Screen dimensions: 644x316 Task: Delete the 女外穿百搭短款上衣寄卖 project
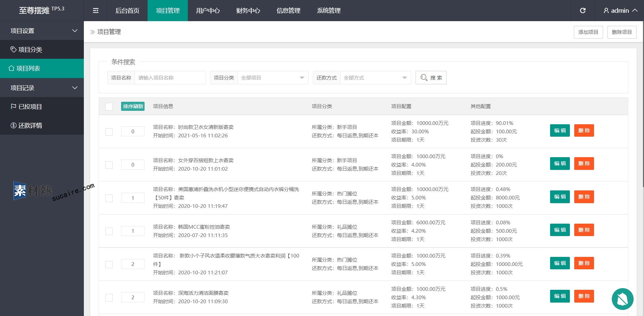pyautogui.click(x=584, y=164)
